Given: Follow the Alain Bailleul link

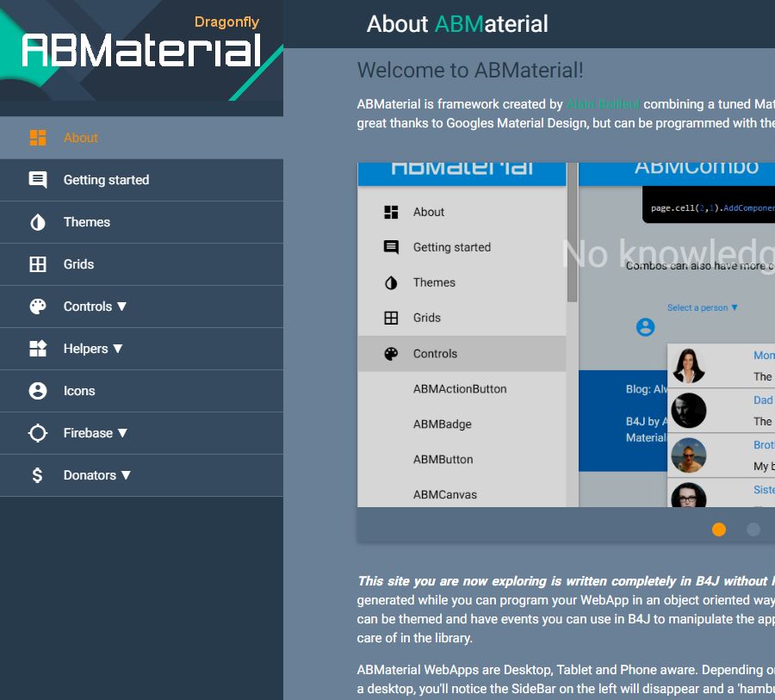Looking at the screenshot, I should tap(603, 104).
